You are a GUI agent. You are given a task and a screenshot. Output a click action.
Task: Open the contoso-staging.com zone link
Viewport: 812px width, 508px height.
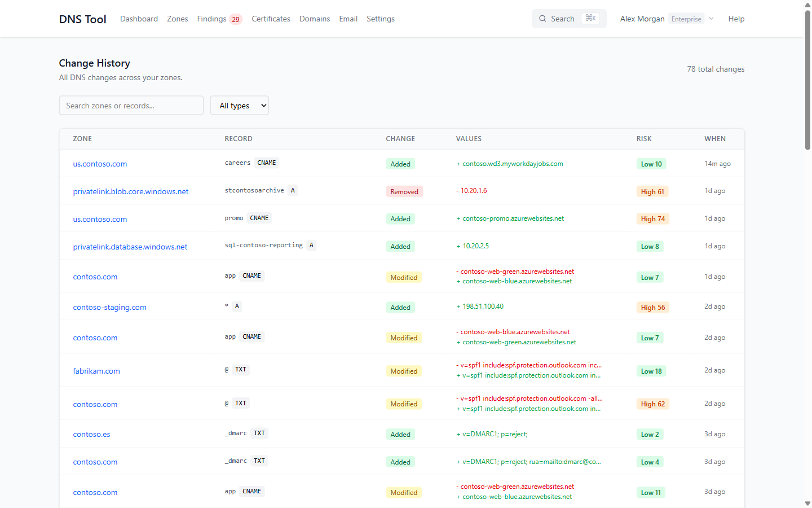click(110, 307)
